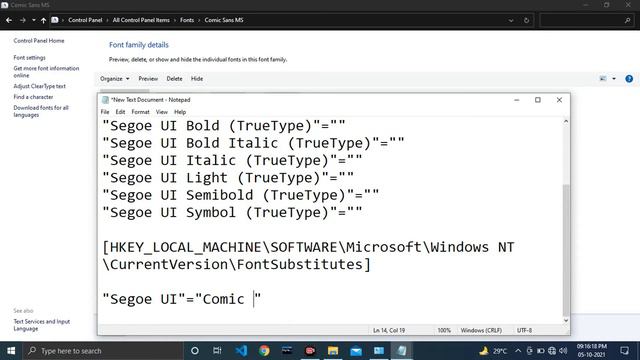The height and width of the screenshot is (360, 640).
Task: Open Cortana circle icon
Action: pyautogui.click(x=195, y=351)
